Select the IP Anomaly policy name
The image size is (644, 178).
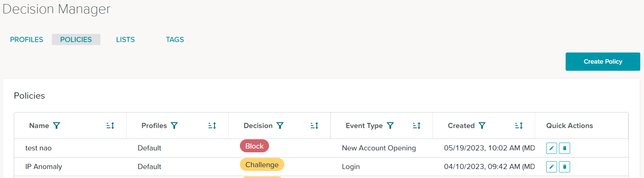[x=44, y=166]
